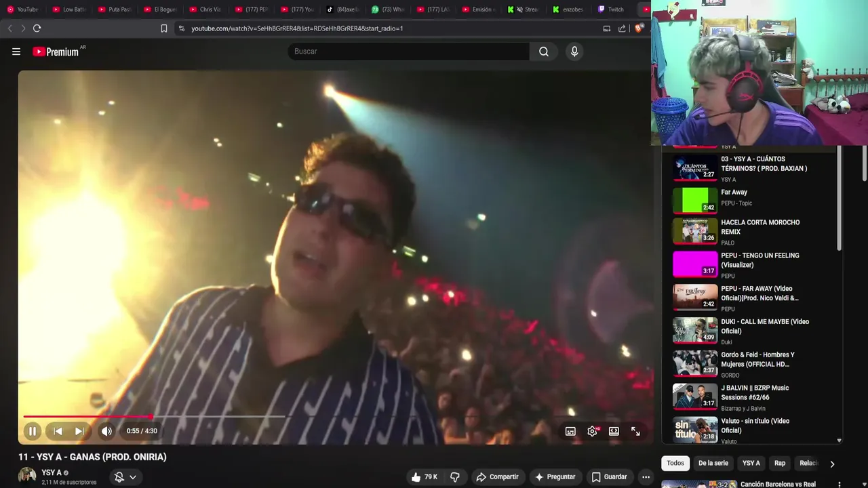This screenshot has height=488, width=868.
Task: Select the Todos filter chip
Action: 675,463
